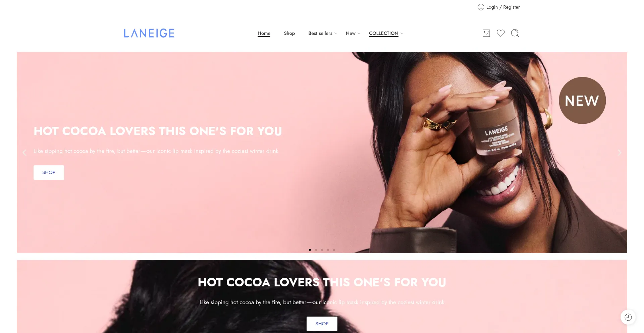Open the wishlist heart icon

(x=500, y=33)
